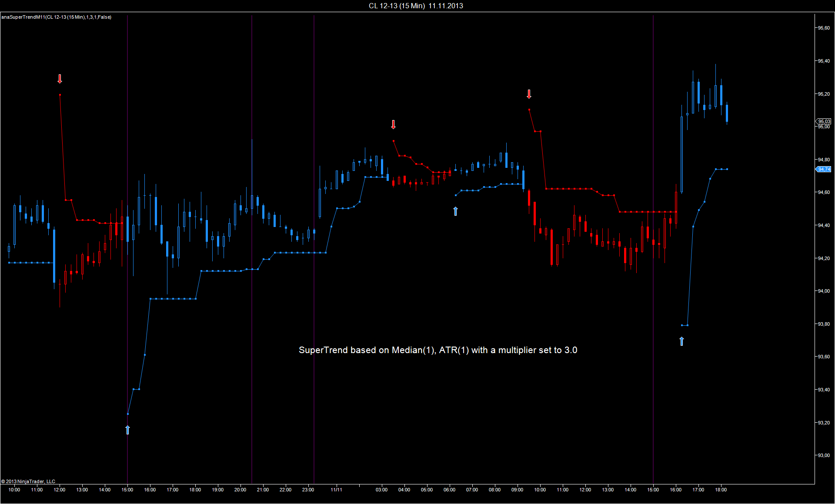Click the red down arrow above 12:00
Screen dimensions: 835x504
tap(60, 79)
